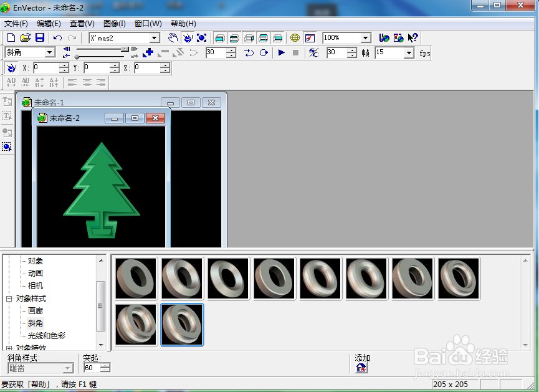Select the insert graphic tool in left sidebar
The image size is (539, 392).
pyautogui.click(x=7, y=132)
